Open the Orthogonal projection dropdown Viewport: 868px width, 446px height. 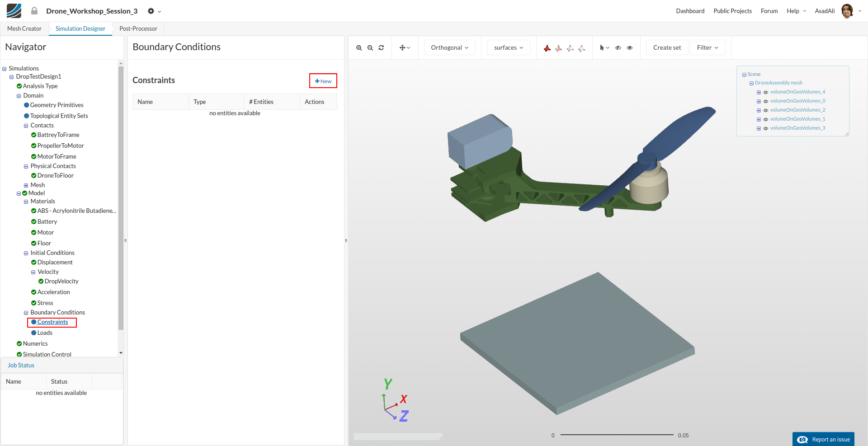click(449, 48)
